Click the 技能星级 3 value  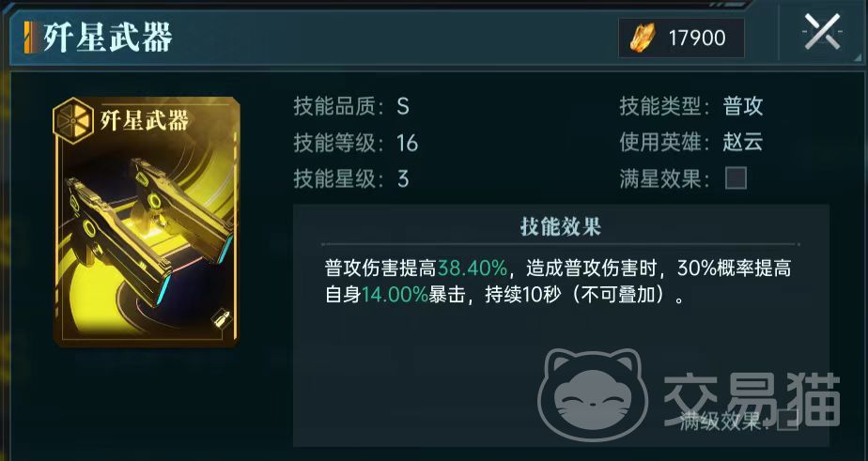pos(402,178)
